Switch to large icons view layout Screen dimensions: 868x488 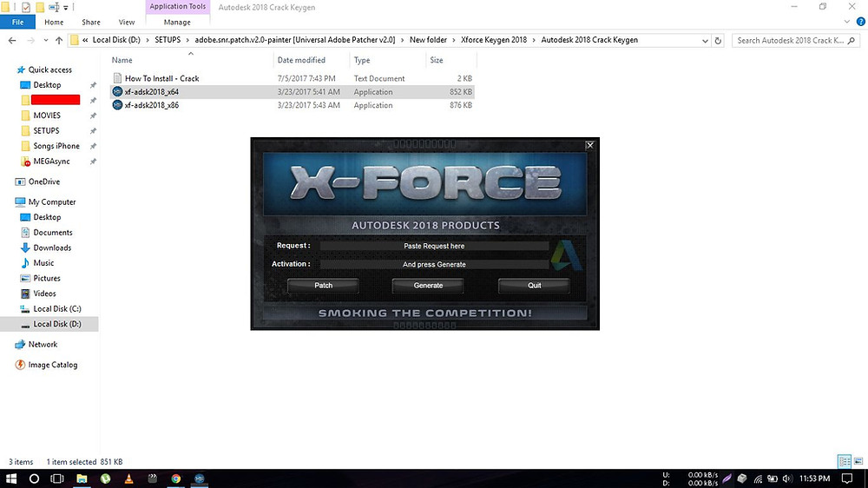[x=858, y=461]
